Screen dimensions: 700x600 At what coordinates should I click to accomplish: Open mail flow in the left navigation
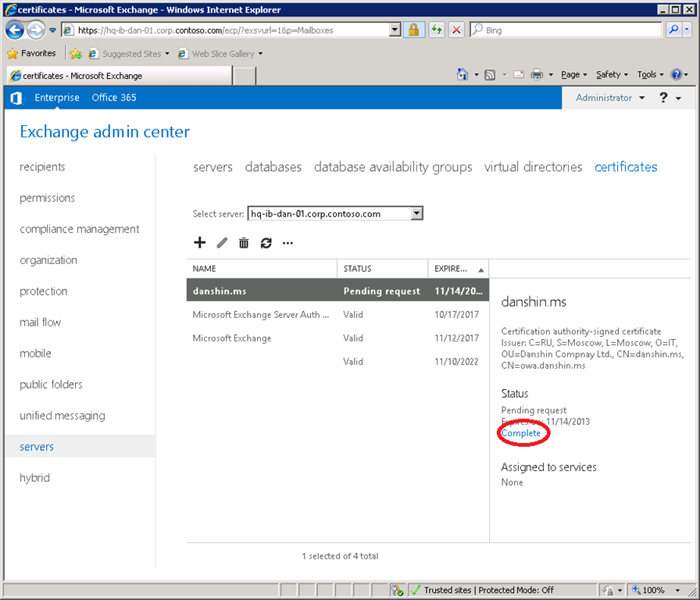[40, 323]
